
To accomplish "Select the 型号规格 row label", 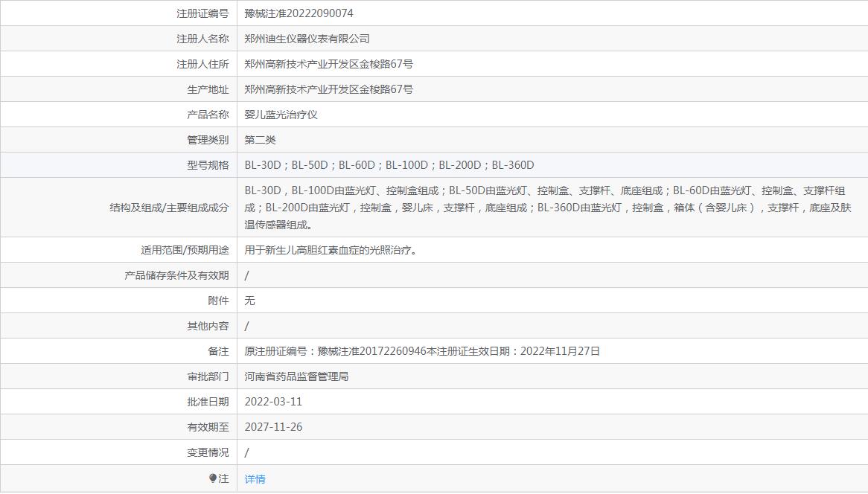I will click(x=208, y=165).
